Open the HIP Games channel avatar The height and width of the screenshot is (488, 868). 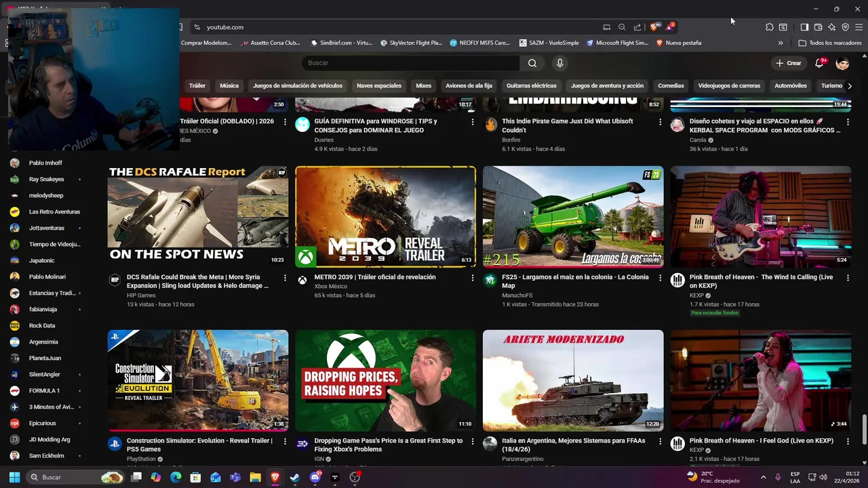pos(115,280)
